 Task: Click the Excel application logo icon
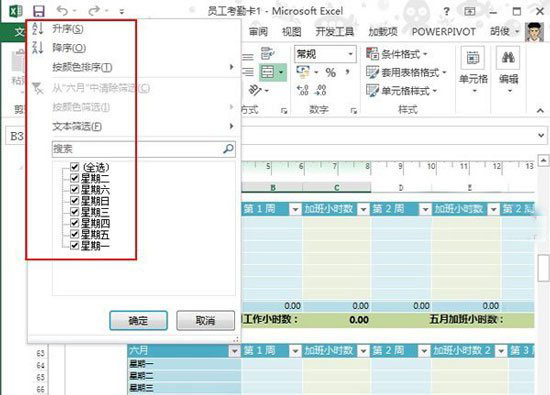pyautogui.click(x=15, y=11)
